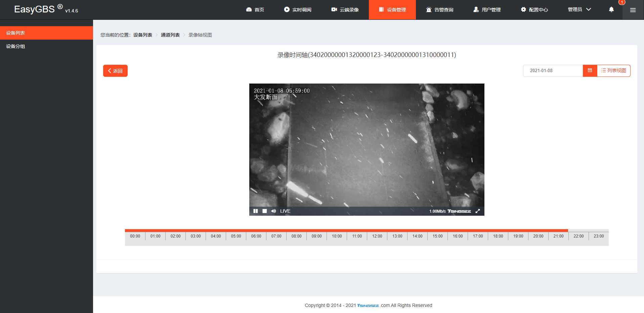Pause the live video playback

point(256,211)
